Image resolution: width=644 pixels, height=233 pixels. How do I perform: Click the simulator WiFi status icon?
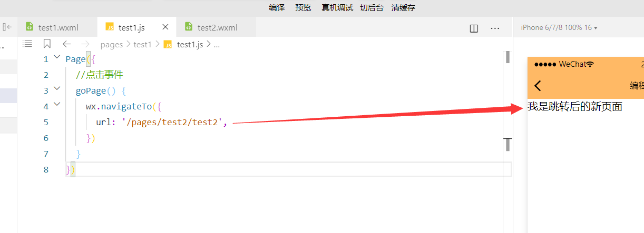tap(590, 64)
